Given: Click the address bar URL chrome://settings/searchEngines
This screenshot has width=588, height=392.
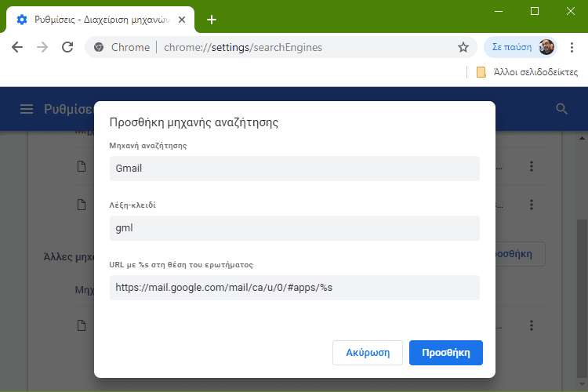Looking at the screenshot, I should (x=242, y=47).
